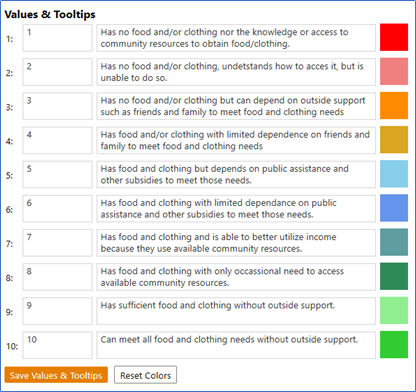This screenshot has height=392, width=416.
Task: Choose the cornflower blue swatch in row 6
Action: (394, 208)
